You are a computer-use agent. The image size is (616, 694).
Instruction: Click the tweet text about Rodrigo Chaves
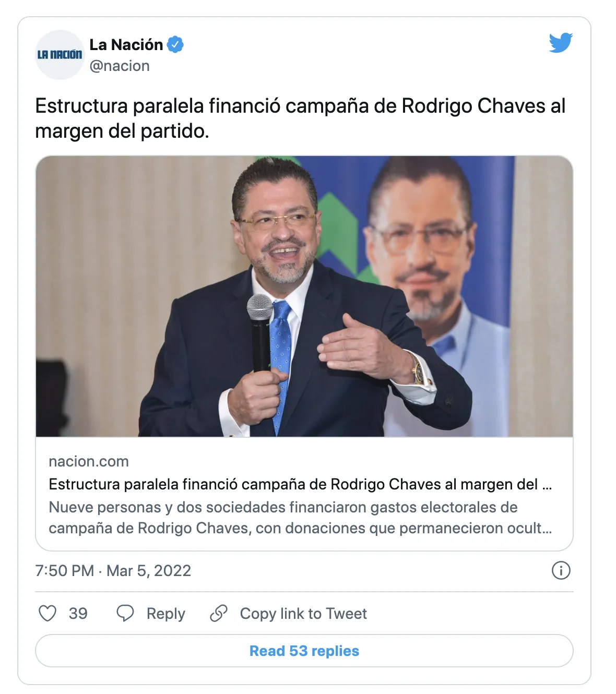pos(300,118)
